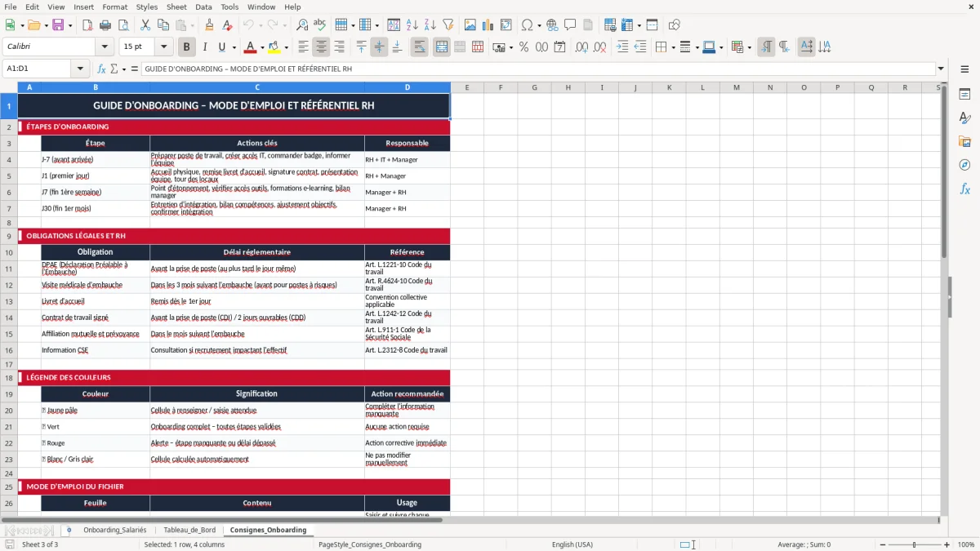Click Insert Hyperlink globe icon

pyautogui.click(x=552, y=25)
